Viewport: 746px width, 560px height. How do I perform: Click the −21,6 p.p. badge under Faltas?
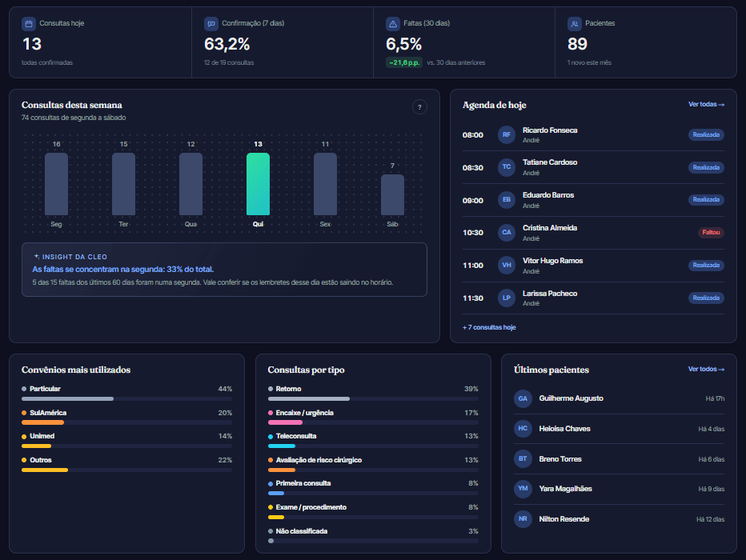[404, 62]
